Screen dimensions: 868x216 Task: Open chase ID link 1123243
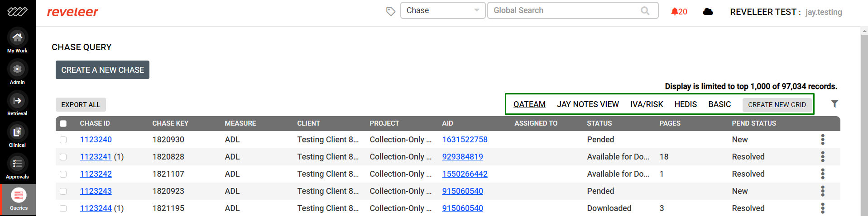[96, 191]
